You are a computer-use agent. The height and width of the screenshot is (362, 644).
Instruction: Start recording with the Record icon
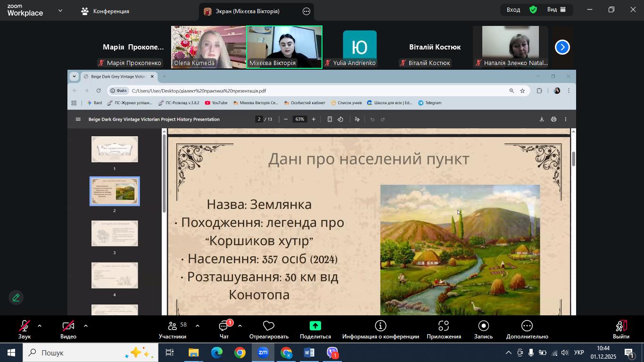point(483,326)
